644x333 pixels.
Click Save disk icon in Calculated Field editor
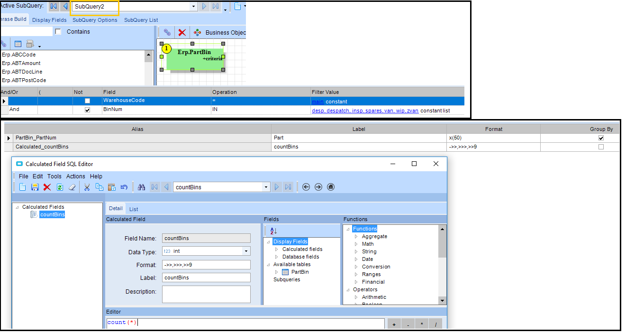35,187
